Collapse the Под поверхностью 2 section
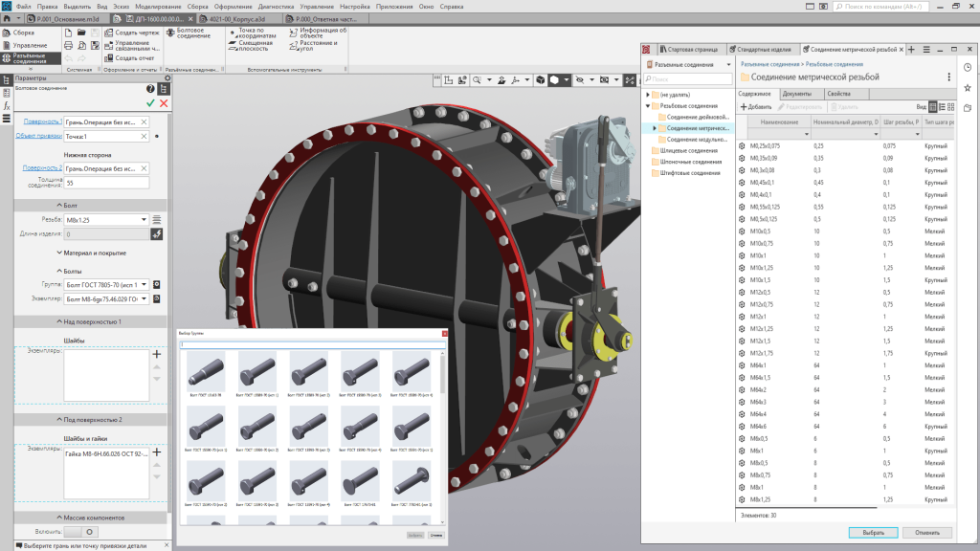Screen dimensions: 980x551 pyautogui.click(x=89, y=419)
